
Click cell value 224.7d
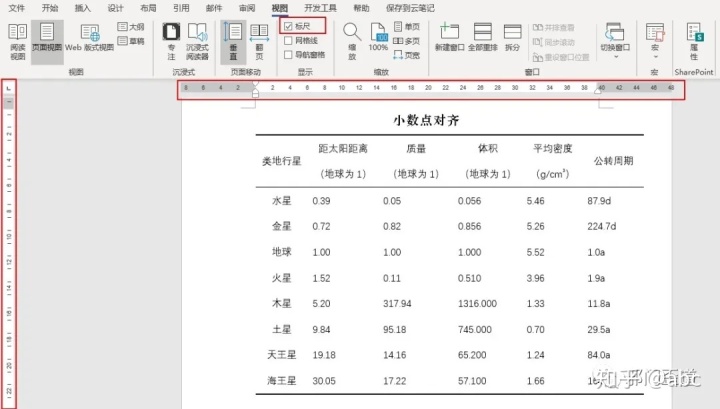pyautogui.click(x=602, y=226)
